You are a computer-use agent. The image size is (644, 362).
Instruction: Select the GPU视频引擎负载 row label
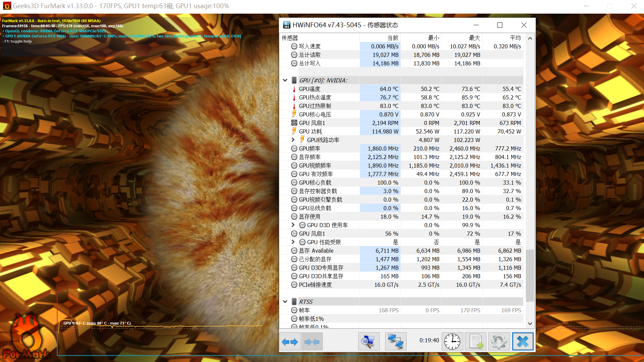pyautogui.click(x=320, y=200)
